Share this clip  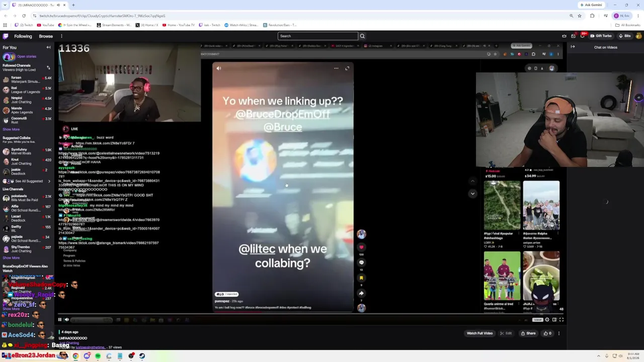tap(528, 333)
